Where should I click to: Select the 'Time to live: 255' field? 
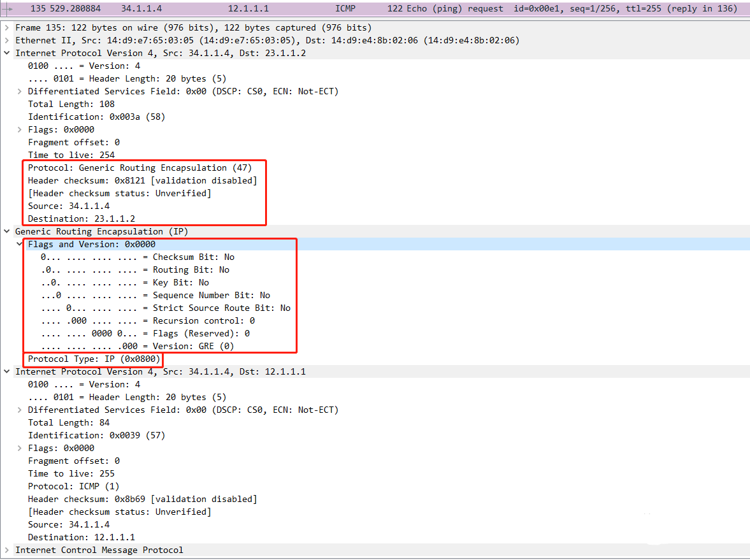pyautogui.click(x=71, y=474)
